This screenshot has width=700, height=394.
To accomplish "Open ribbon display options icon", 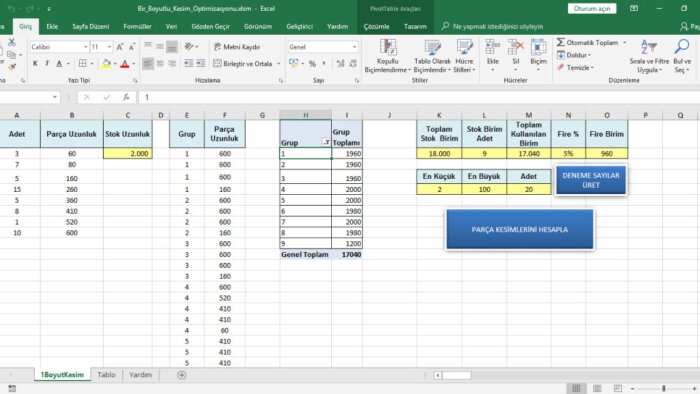I will (x=633, y=8).
